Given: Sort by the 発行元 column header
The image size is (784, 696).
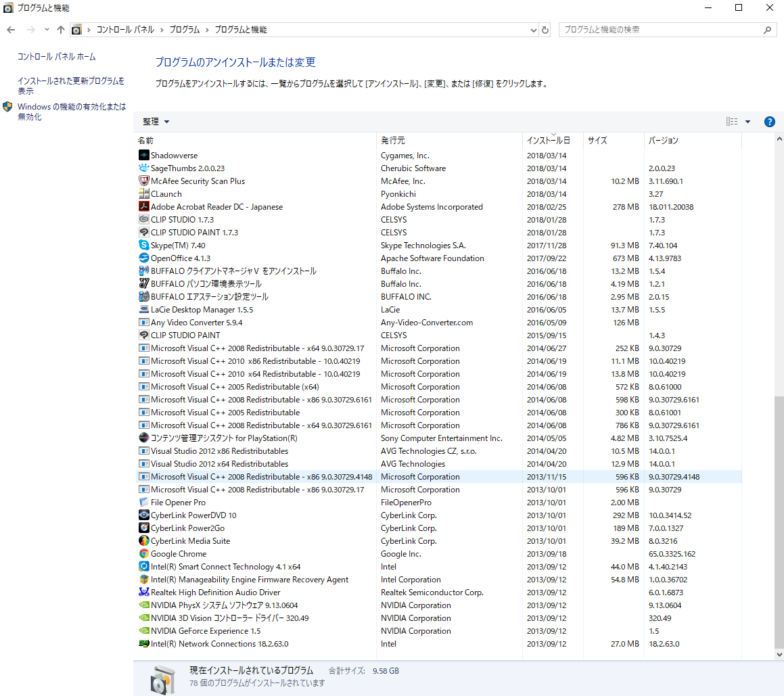Looking at the screenshot, I should click(393, 141).
